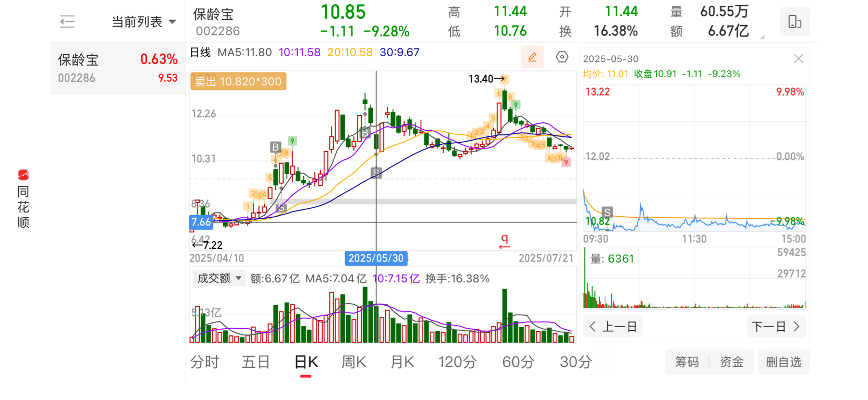Open the drawing pencil tool
This screenshot has width=868, height=400.
pos(532,57)
